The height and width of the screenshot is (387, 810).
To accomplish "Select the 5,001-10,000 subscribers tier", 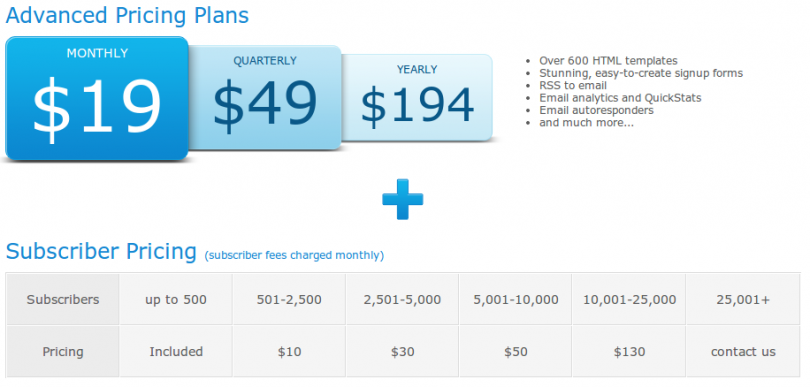I will click(516, 300).
